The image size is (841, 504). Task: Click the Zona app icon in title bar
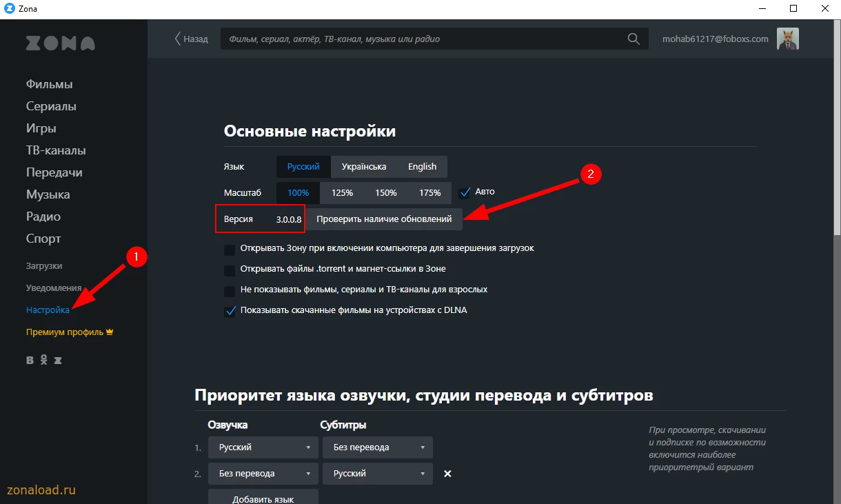coord(9,8)
